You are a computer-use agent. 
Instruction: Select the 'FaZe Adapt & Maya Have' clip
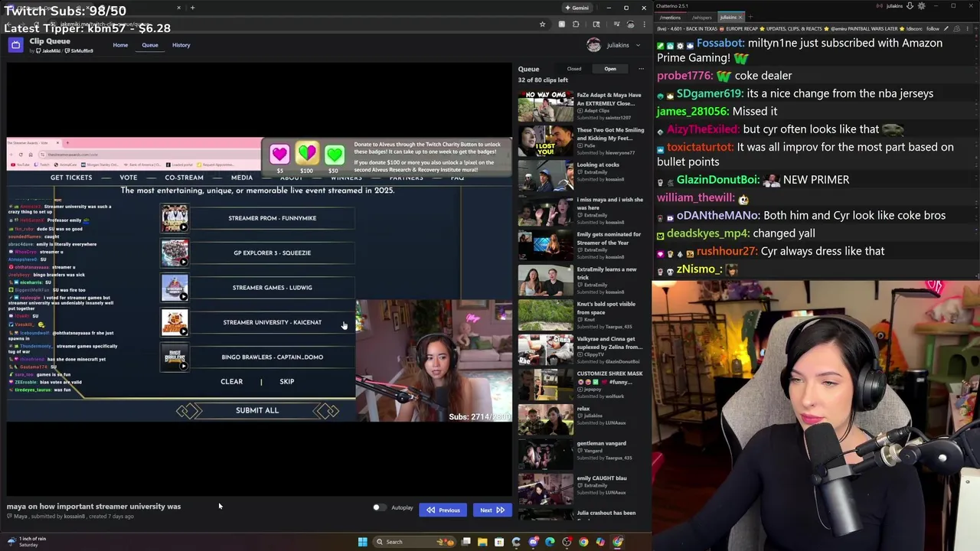pyautogui.click(x=580, y=106)
